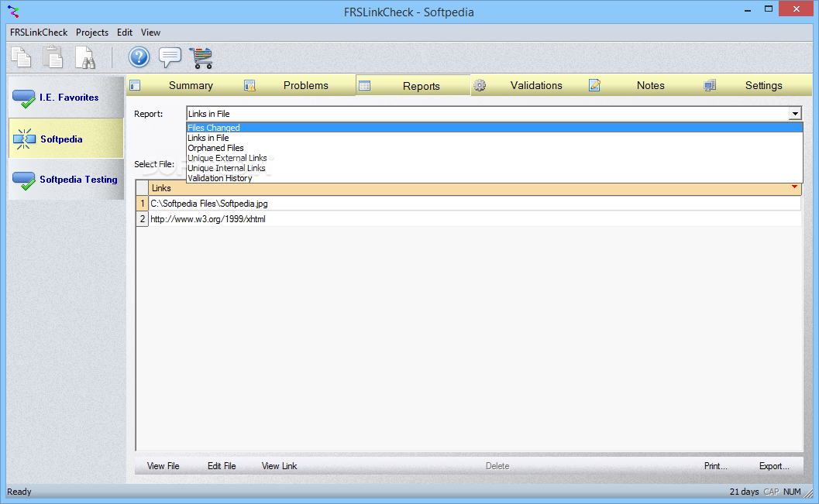Click the grid's top-left corner selector cell
Viewport: 819px width, 504px height.
(x=142, y=188)
